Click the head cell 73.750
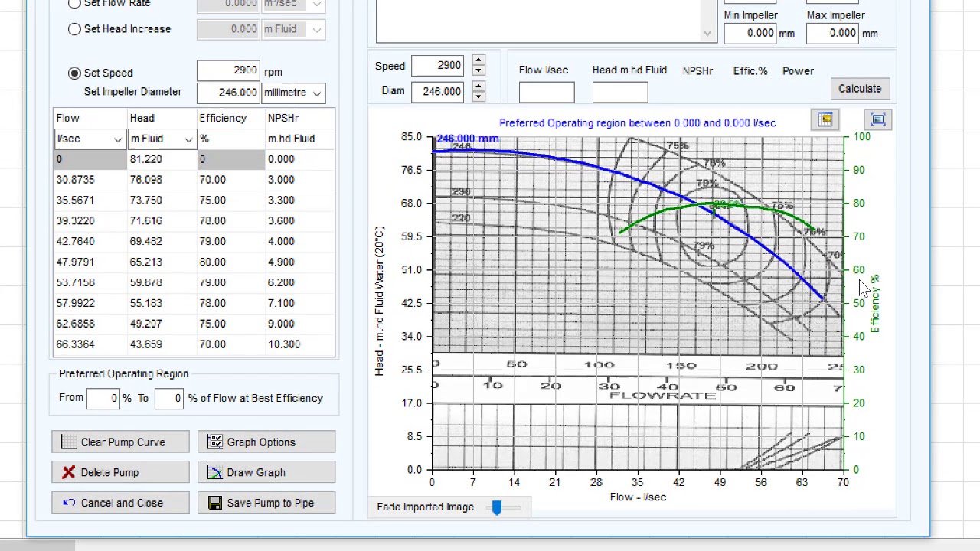Viewport: 980px width, 551px height. tap(162, 201)
